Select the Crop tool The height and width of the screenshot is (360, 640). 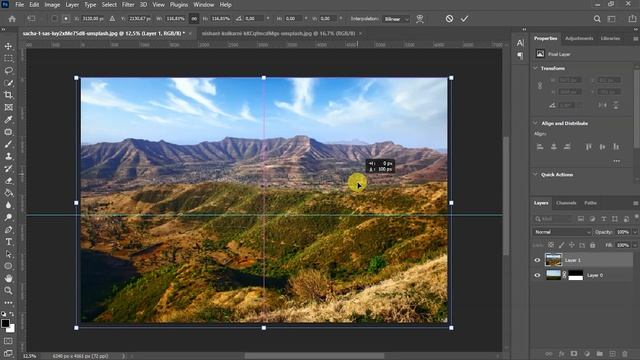tap(8, 95)
